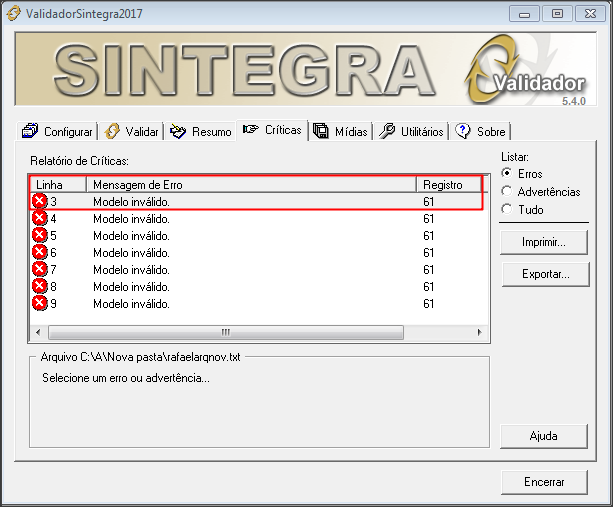Viewport: 613px width, 507px height.
Task: Click Registro value 61 on line 9
Action: point(428,304)
